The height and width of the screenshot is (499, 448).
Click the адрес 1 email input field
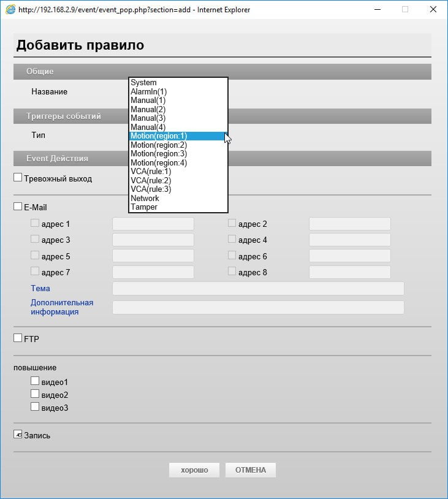point(153,224)
